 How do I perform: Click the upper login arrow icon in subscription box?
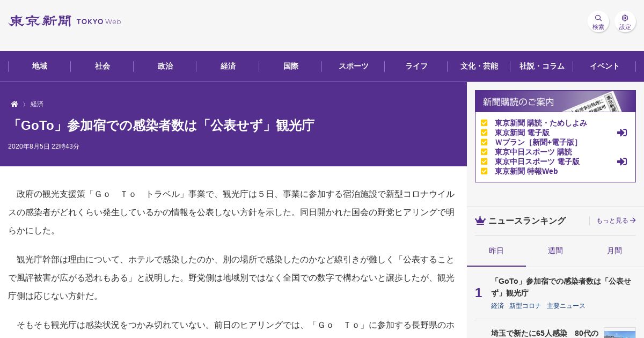coord(622,133)
